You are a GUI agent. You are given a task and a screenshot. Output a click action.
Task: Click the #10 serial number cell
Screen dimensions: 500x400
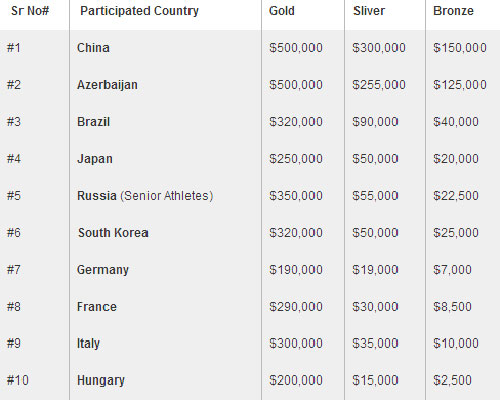pyautogui.click(x=18, y=380)
